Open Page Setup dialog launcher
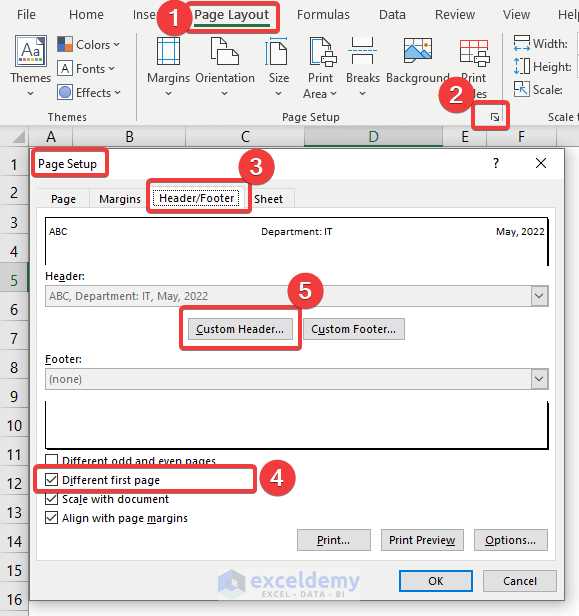Screen dimensions: 579x616 495,117
